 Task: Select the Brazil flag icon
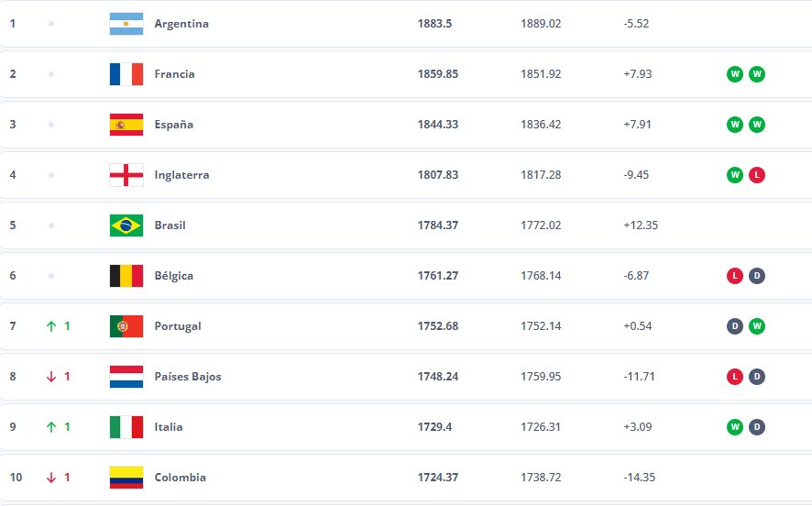pyautogui.click(x=126, y=225)
